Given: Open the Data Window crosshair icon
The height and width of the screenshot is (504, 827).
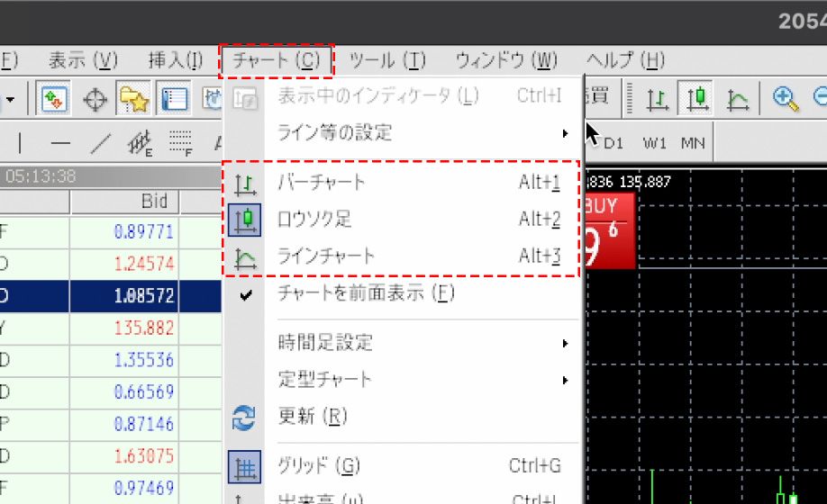Looking at the screenshot, I should [95, 98].
